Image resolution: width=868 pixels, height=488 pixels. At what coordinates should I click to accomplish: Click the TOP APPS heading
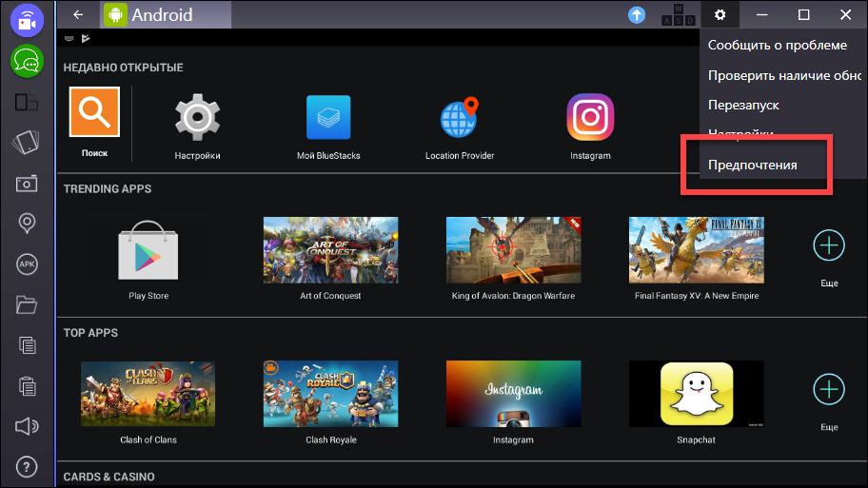(x=90, y=333)
